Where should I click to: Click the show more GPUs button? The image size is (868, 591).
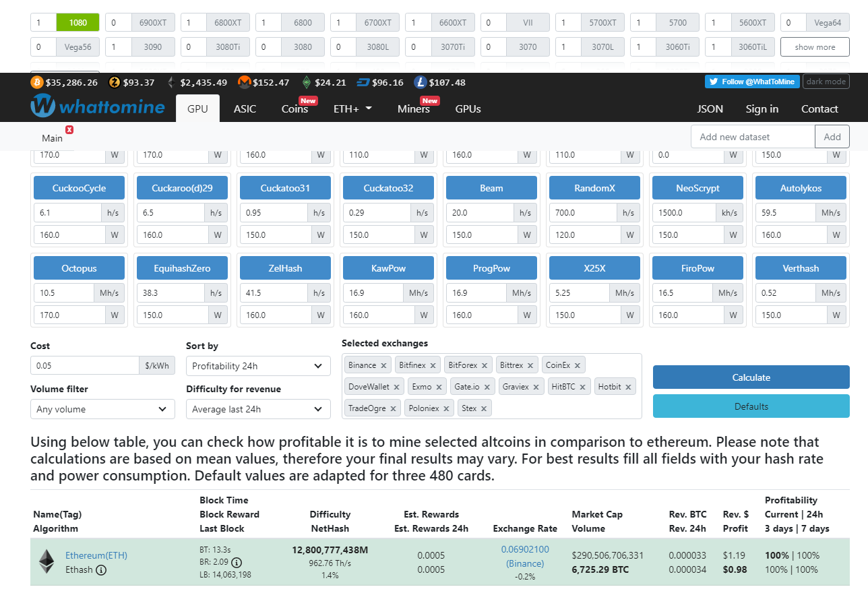coord(815,47)
